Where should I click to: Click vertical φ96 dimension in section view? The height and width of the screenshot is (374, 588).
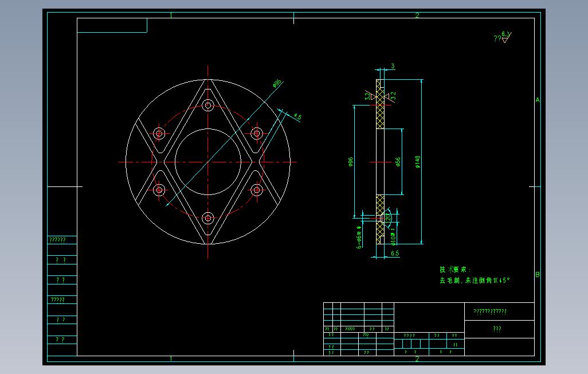click(x=351, y=161)
